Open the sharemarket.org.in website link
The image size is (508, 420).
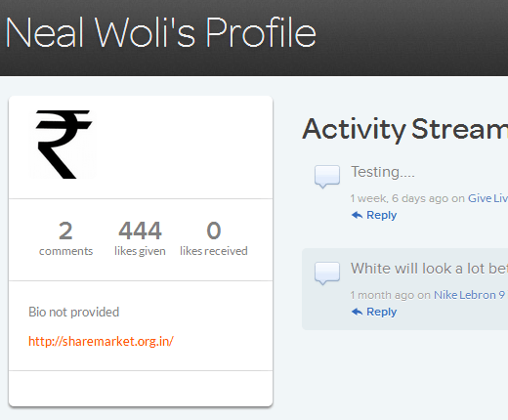(x=101, y=341)
